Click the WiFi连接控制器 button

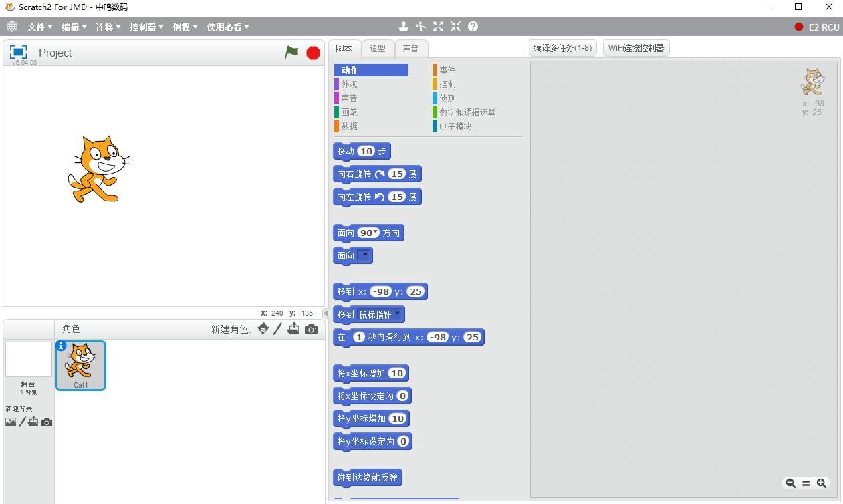click(x=636, y=48)
